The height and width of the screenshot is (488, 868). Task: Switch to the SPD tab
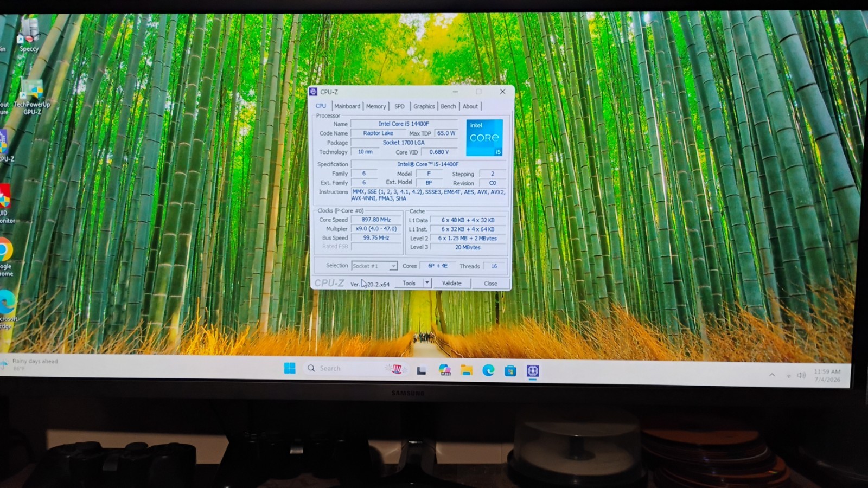[x=399, y=106]
